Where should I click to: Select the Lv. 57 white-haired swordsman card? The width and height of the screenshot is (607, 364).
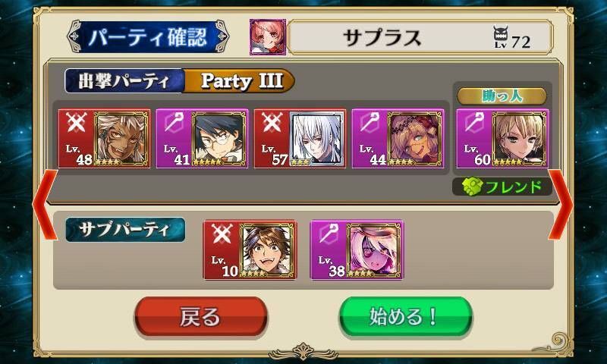pyautogui.click(x=300, y=139)
